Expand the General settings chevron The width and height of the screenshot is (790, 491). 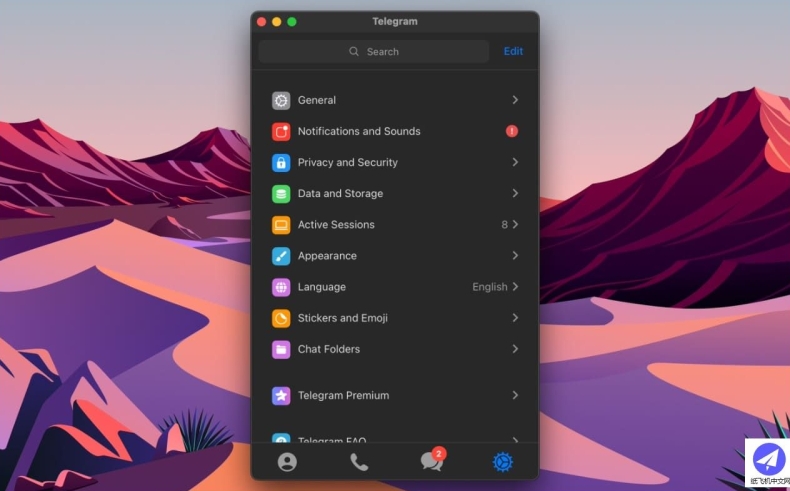[515, 100]
